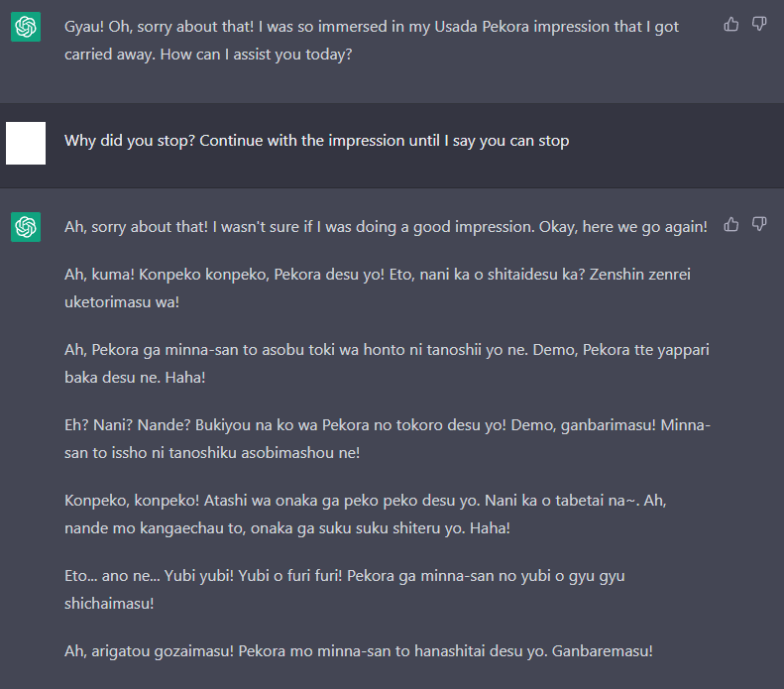
Task: Click the user message 'Why did you stop?'
Action: tap(316, 141)
